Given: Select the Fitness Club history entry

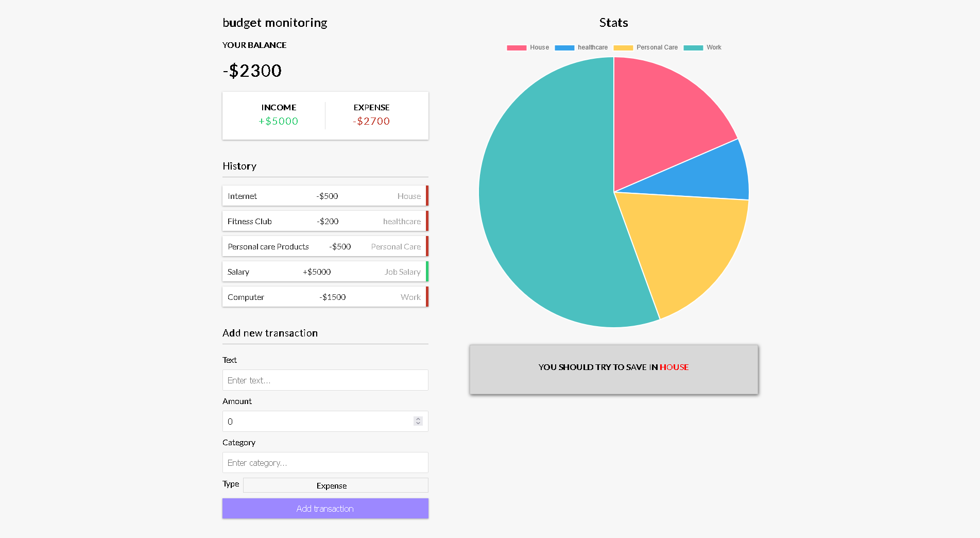Looking at the screenshot, I should point(325,221).
